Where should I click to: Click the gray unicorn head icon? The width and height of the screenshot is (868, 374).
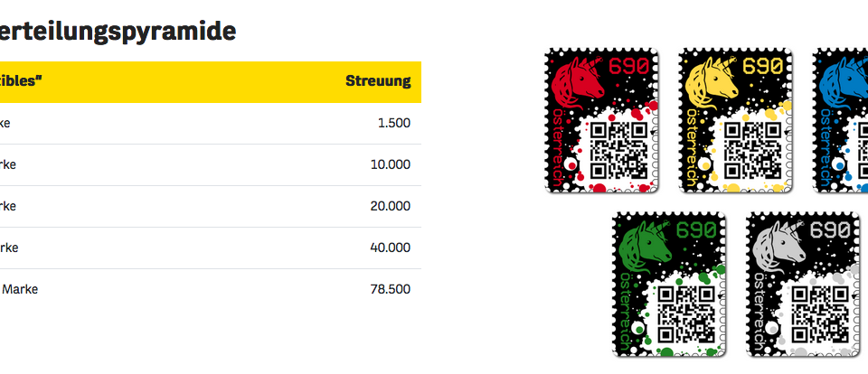778,246
